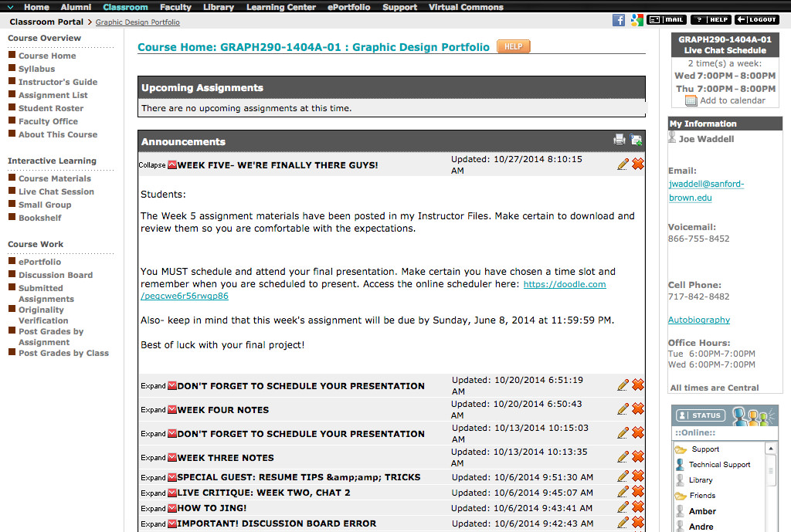Click the Add to calendar icon
The image size is (791, 532).
pos(691,101)
